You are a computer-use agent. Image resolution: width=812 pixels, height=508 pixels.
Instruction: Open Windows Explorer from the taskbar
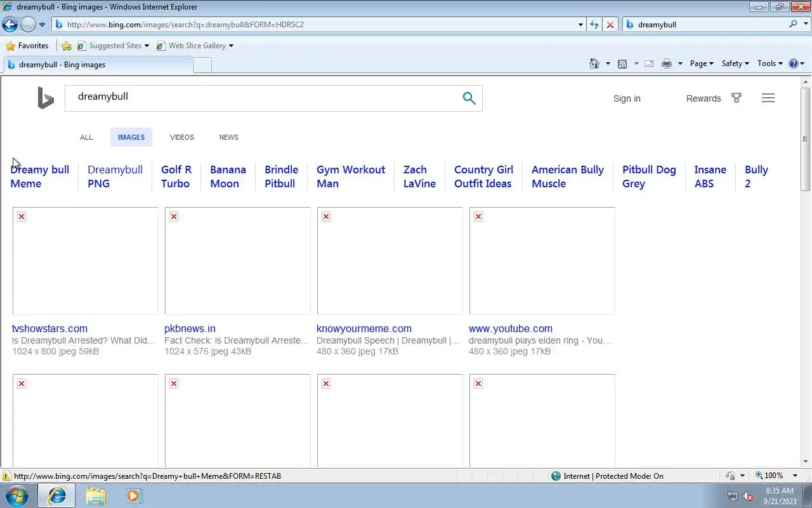(x=96, y=496)
